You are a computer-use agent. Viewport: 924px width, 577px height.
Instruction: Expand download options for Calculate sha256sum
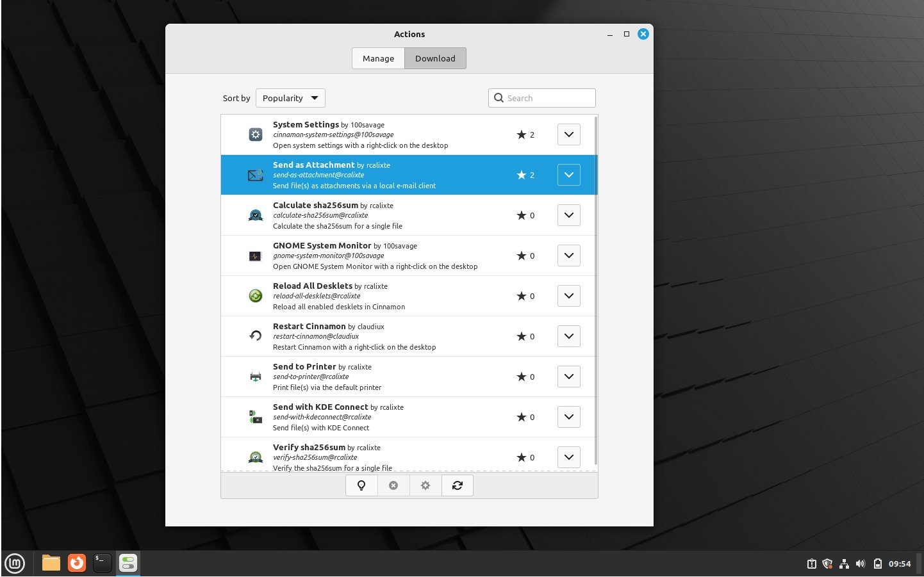click(x=569, y=215)
